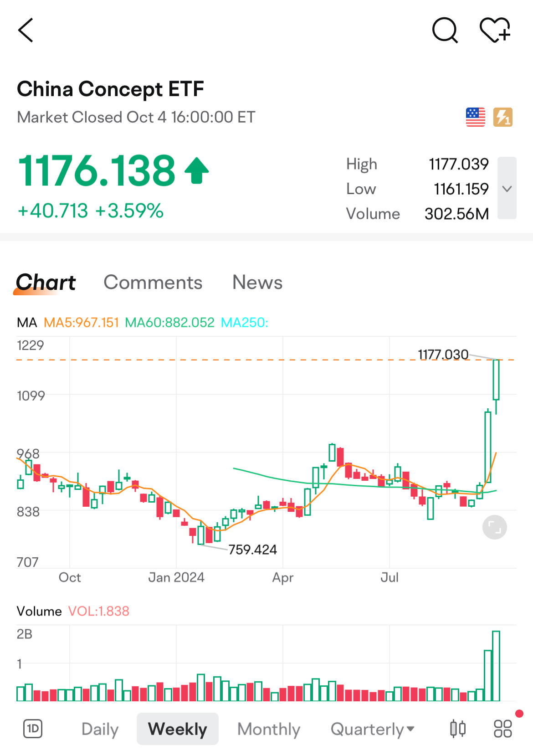533x756 pixels.
Task: Tap the MA60:882.052 indicator label
Action: coord(169,323)
